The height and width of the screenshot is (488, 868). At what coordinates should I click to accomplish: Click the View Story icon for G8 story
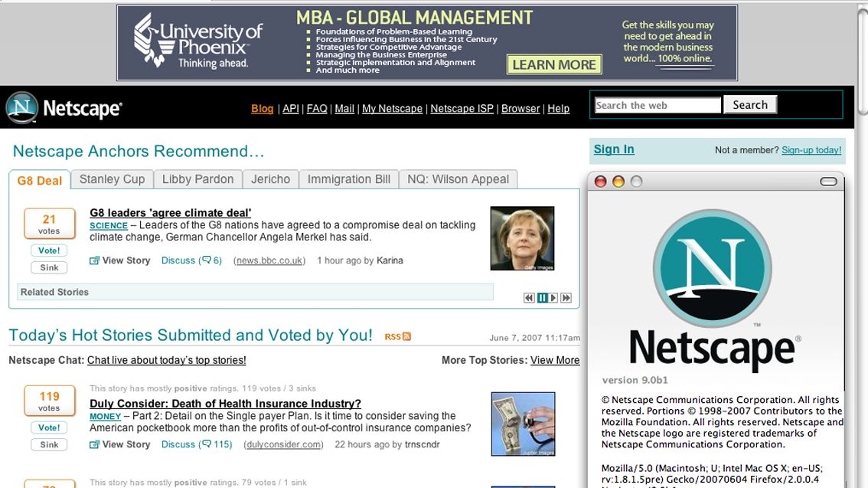coord(95,260)
